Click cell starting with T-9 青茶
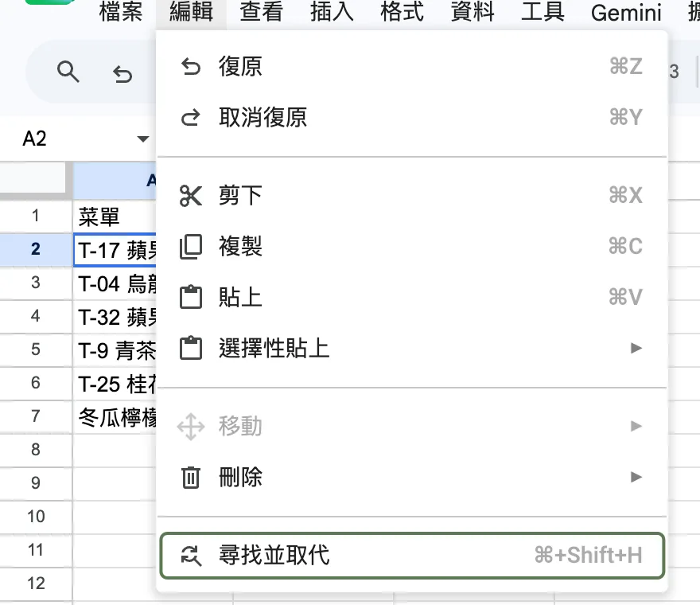This screenshot has height=605, width=700. [115, 350]
